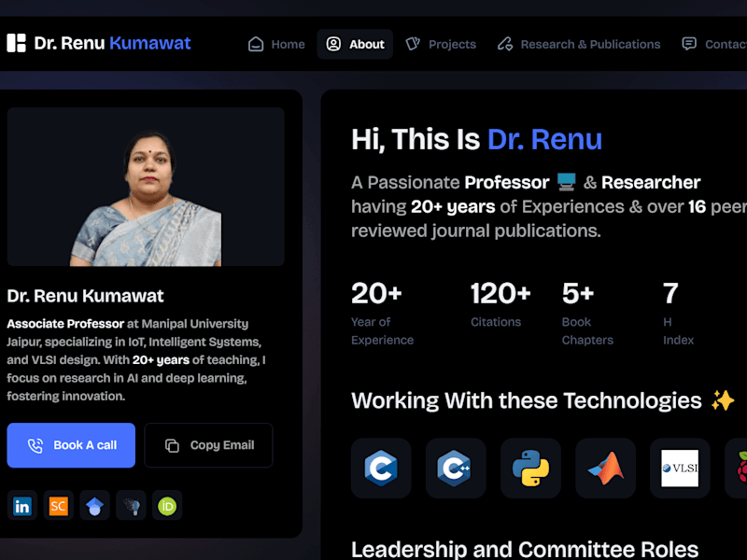Open the ORCID iD icon

click(x=167, y=506)
